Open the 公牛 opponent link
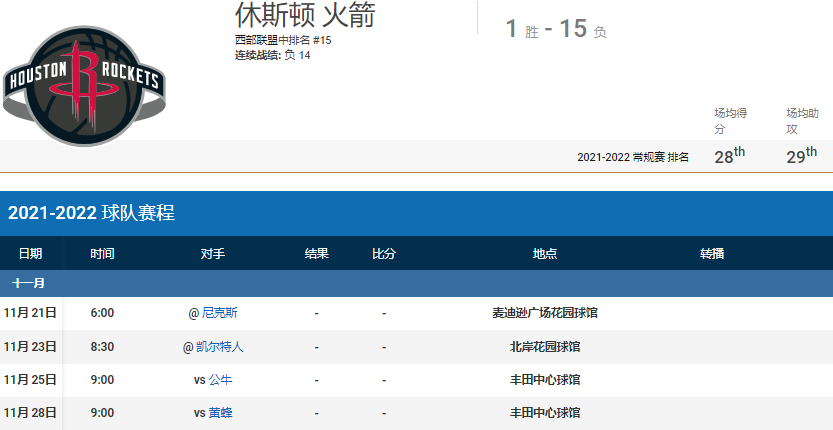The height and width of the screenshot is (430, 833). [220, 380]
